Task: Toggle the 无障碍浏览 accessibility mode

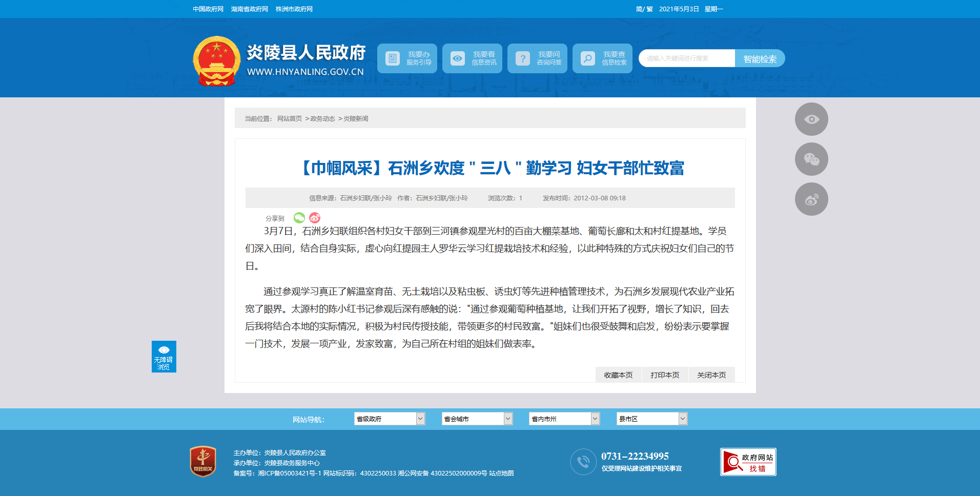Action: tap(164, 357)
